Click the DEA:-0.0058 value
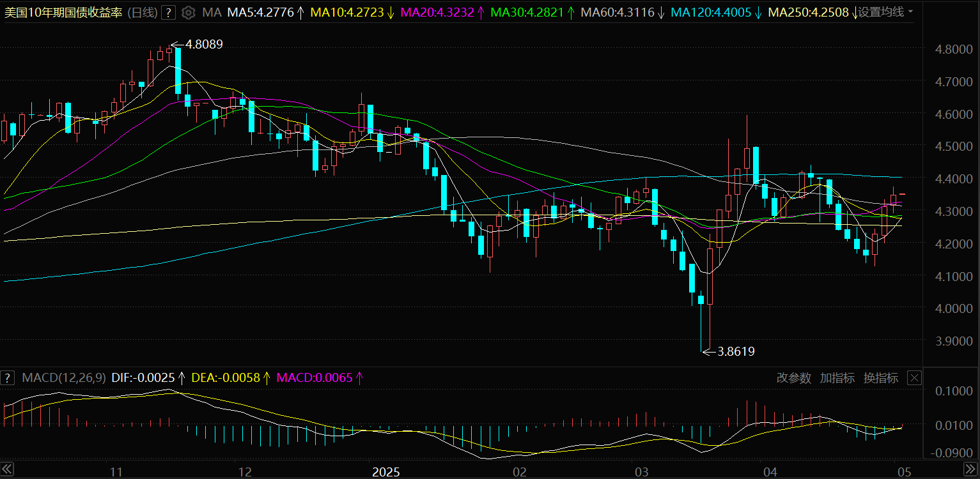The image size is (980, 479). pos(226,377)
